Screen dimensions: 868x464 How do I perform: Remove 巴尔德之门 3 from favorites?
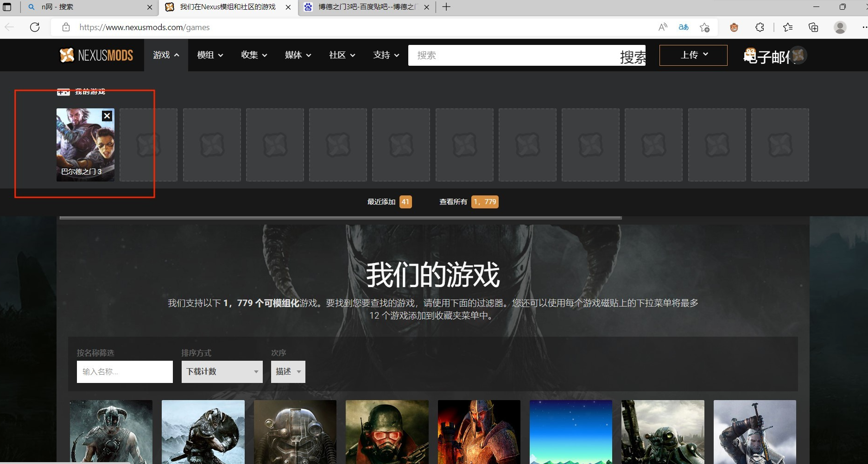pyautogui.click(x=107, y=116)
